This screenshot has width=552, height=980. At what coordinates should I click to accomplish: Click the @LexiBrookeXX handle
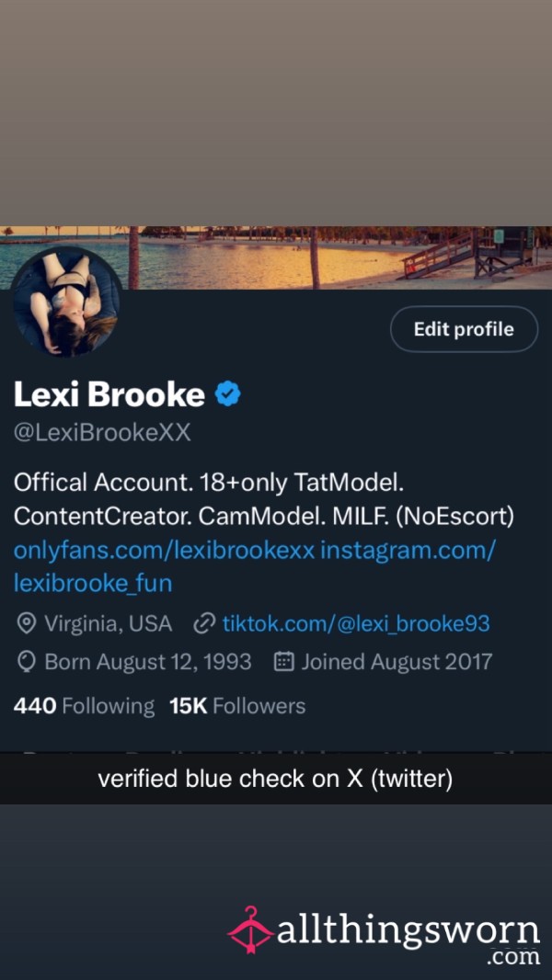point(102,432)
